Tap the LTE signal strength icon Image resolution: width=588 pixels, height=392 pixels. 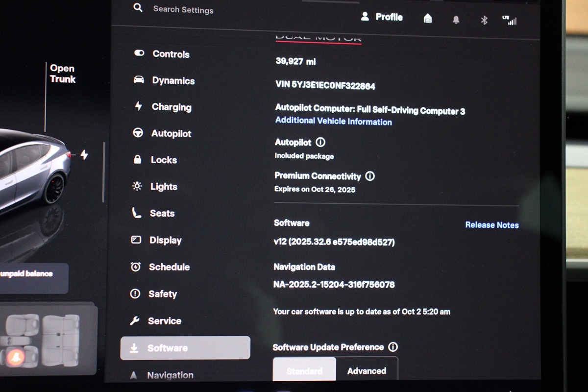point(510,20)
